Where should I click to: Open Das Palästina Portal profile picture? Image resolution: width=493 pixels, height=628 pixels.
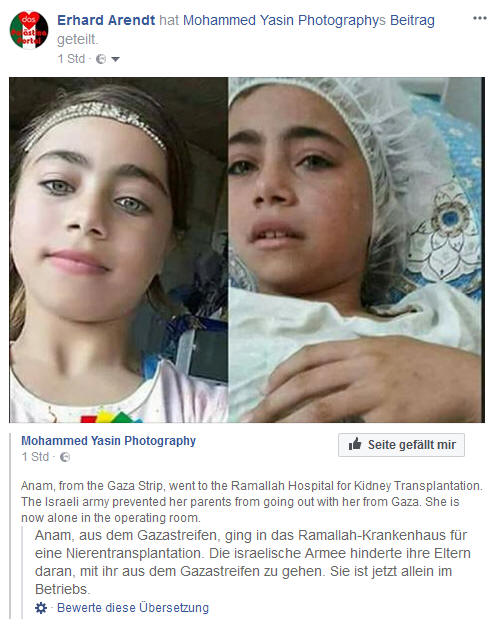(x=29, y=30)
